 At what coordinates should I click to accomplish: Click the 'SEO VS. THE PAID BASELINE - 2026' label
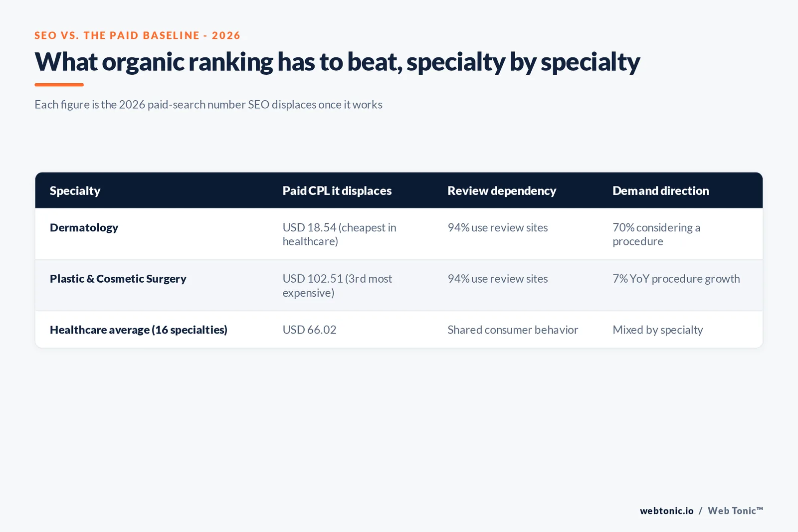137,35
